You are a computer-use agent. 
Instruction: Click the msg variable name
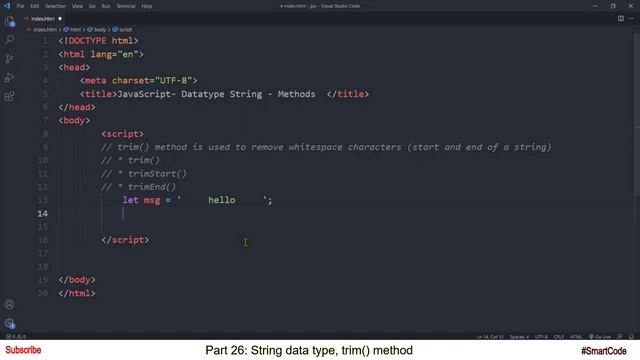pyautogui.click(x=152, y=200)
